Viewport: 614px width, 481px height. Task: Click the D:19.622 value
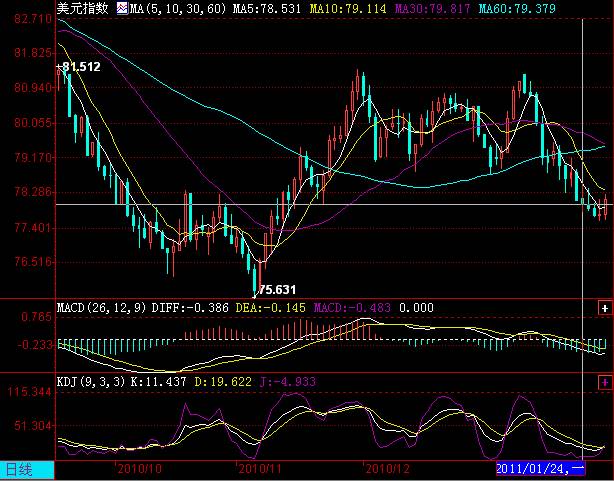[x=223, y=382]
